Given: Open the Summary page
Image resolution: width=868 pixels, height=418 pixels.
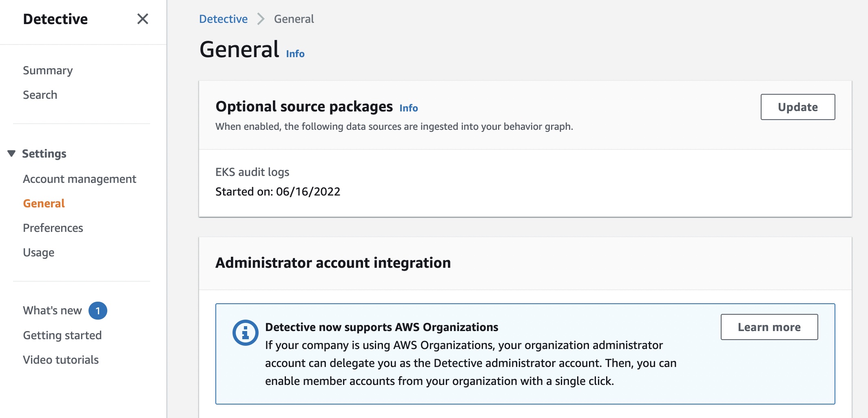Looking at the screenshot, I should [48, 70].
